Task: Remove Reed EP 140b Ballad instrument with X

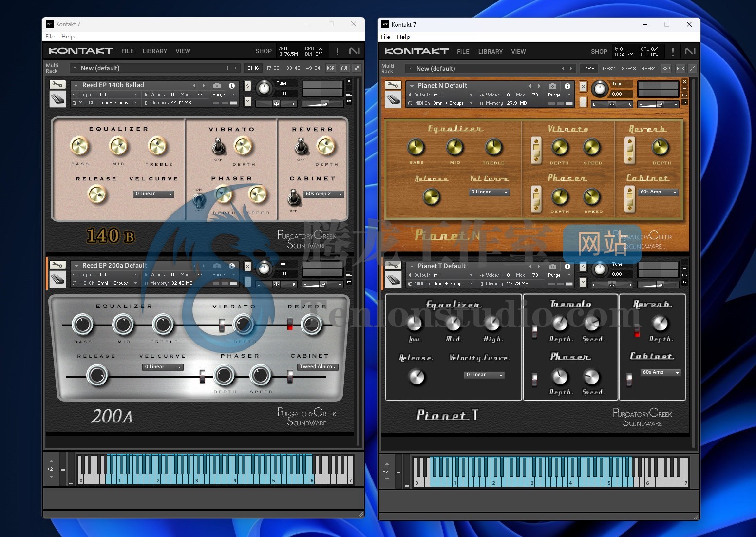Action: click(x=349, y=81)
